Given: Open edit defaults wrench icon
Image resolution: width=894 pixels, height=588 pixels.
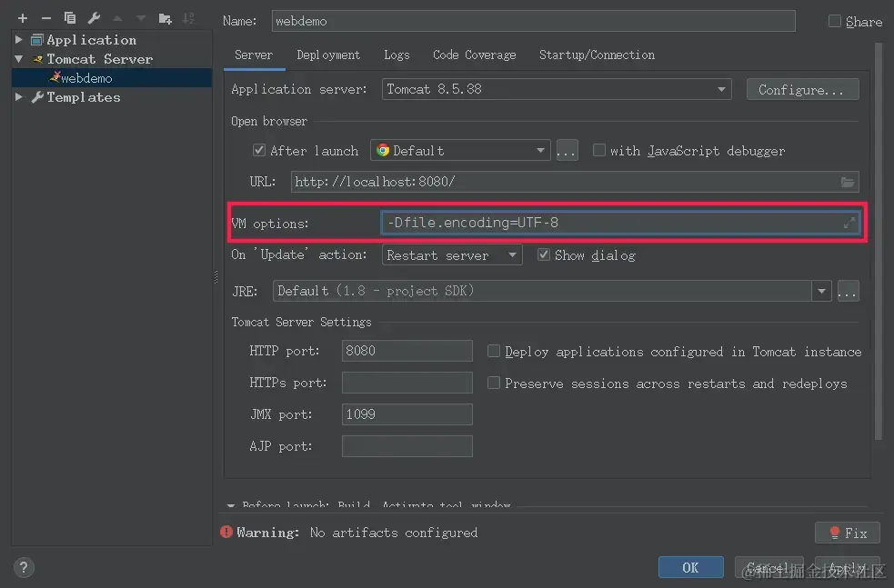Looking at the screenshot, I should click(x=94, y=18).
